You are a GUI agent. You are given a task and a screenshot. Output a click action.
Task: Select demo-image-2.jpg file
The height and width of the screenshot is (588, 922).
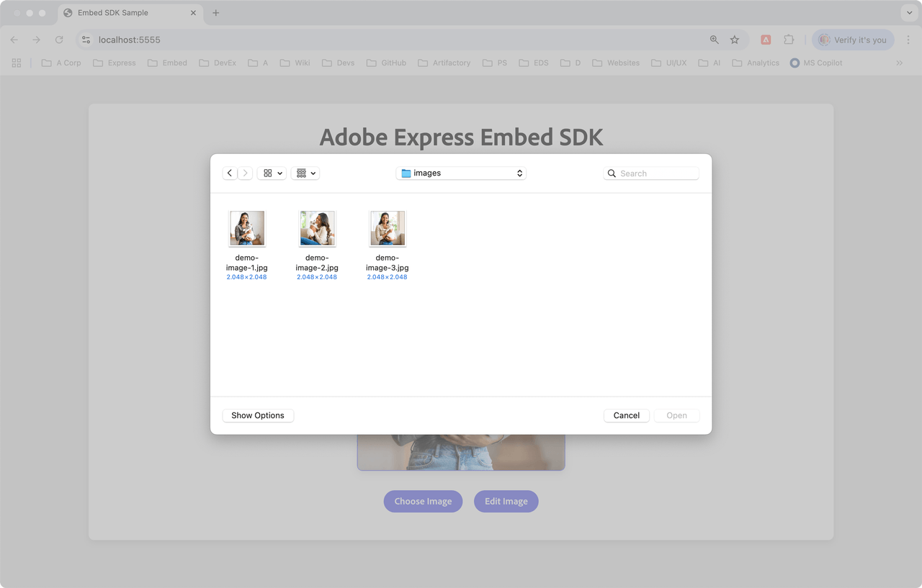tap(317, 229)
